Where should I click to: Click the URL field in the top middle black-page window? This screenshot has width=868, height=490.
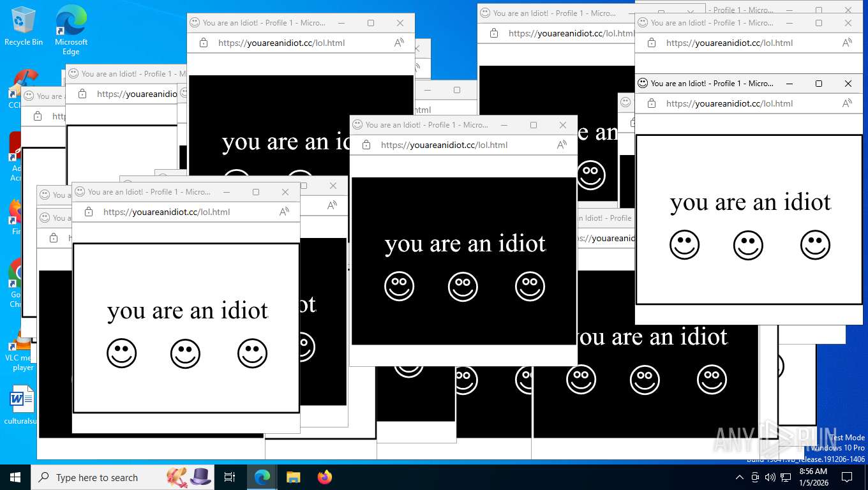pos(281,43)
